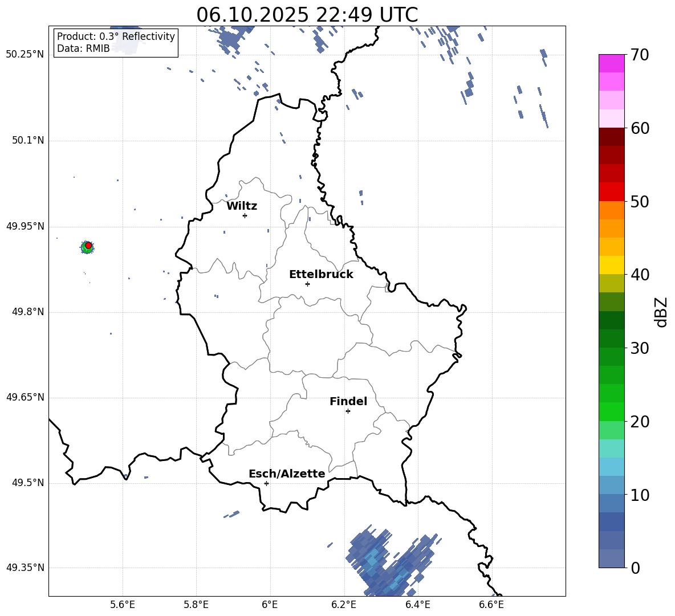Click the 10 dBZ colorbar tick label

click(640, 495)
